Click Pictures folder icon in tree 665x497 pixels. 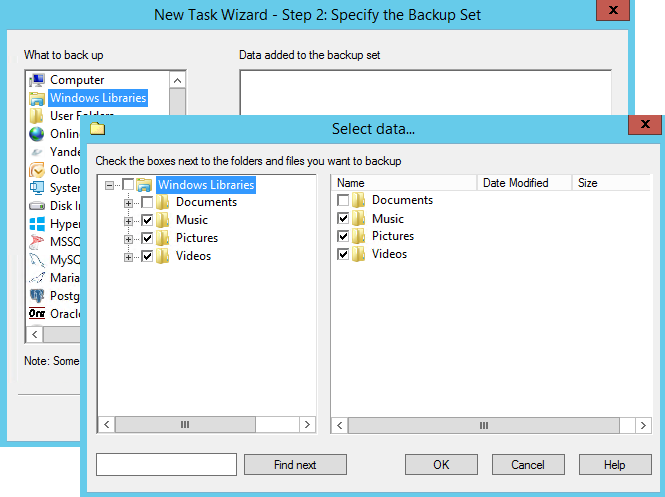tap(163, 238)
